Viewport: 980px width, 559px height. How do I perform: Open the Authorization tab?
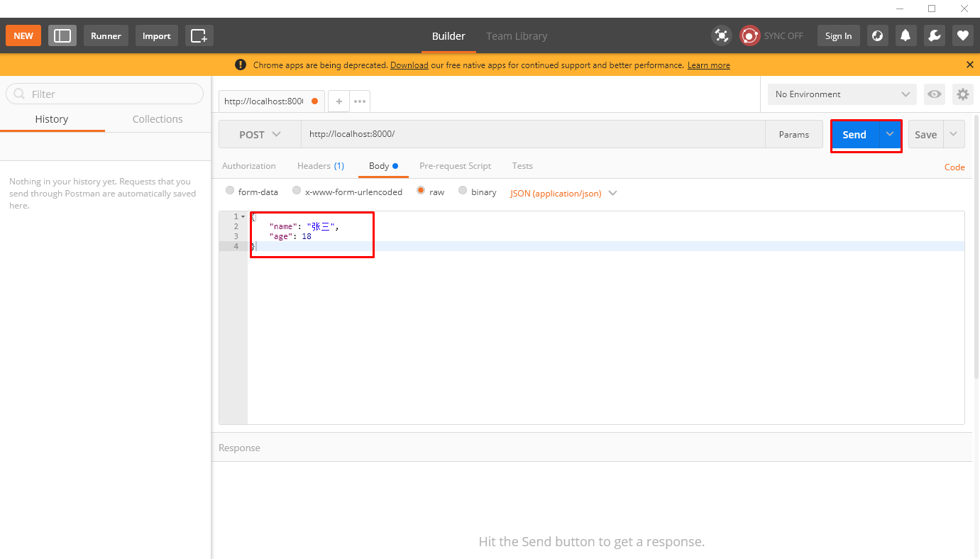click(248, 166)
